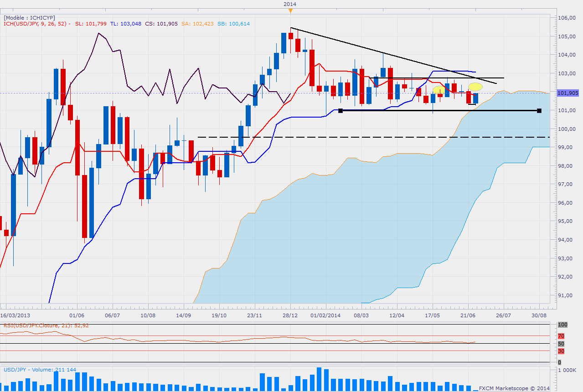This screenshot has width=583, height=392.
Task: Click the 16/03/2013 date label
Action: tap(14, 315)
